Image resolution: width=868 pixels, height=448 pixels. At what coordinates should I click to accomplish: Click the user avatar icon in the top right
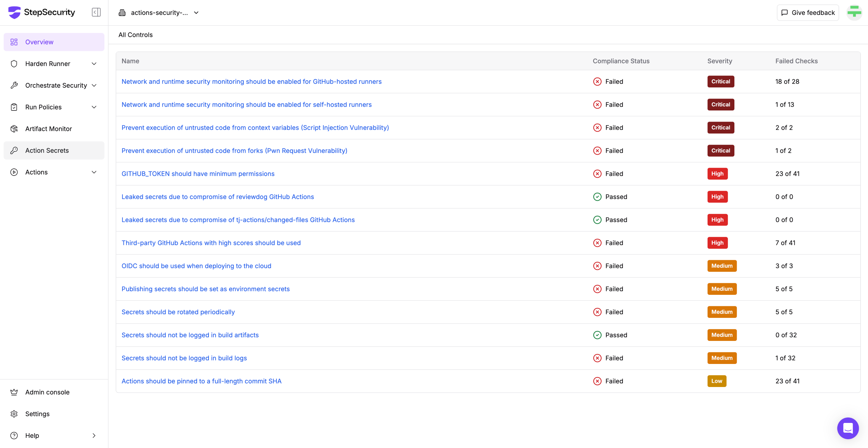click(854, 13)
